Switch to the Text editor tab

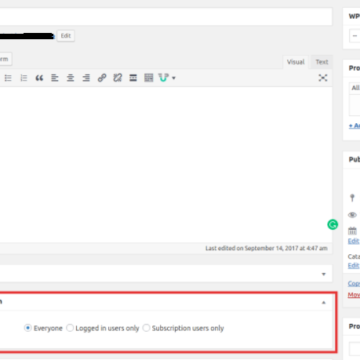(322, 62)
